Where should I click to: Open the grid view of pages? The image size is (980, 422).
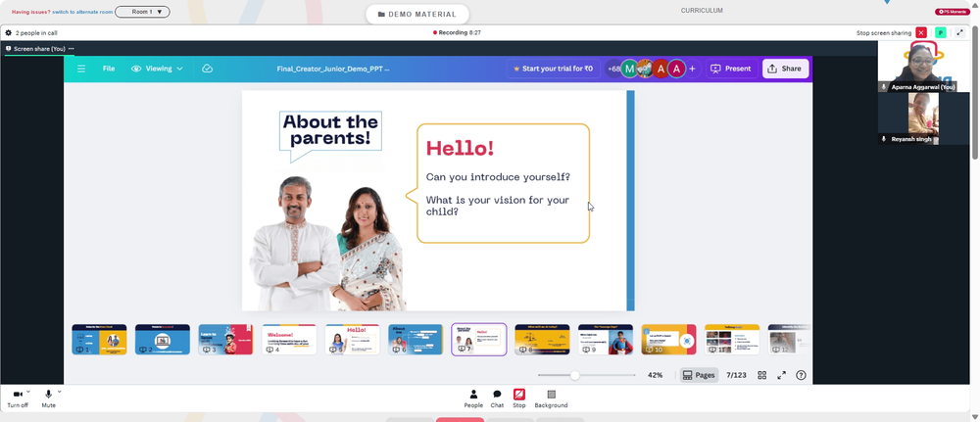761,375
